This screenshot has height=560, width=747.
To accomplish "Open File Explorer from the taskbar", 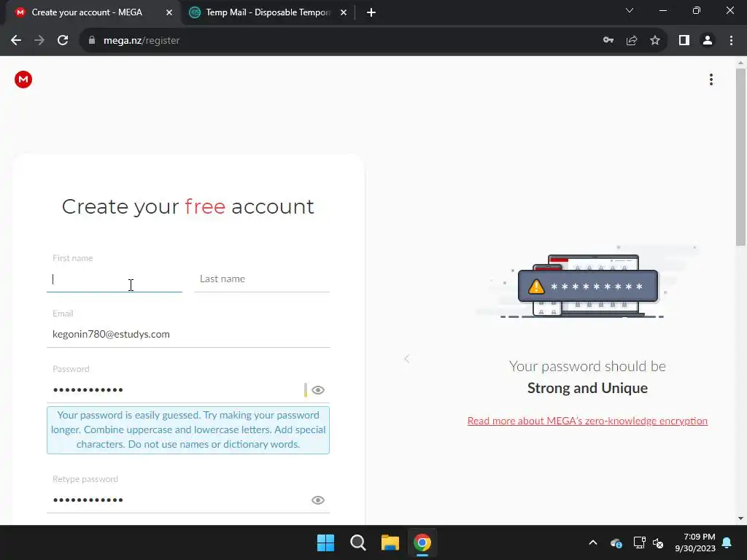I will pyautogui.click(x=390, y=542).
